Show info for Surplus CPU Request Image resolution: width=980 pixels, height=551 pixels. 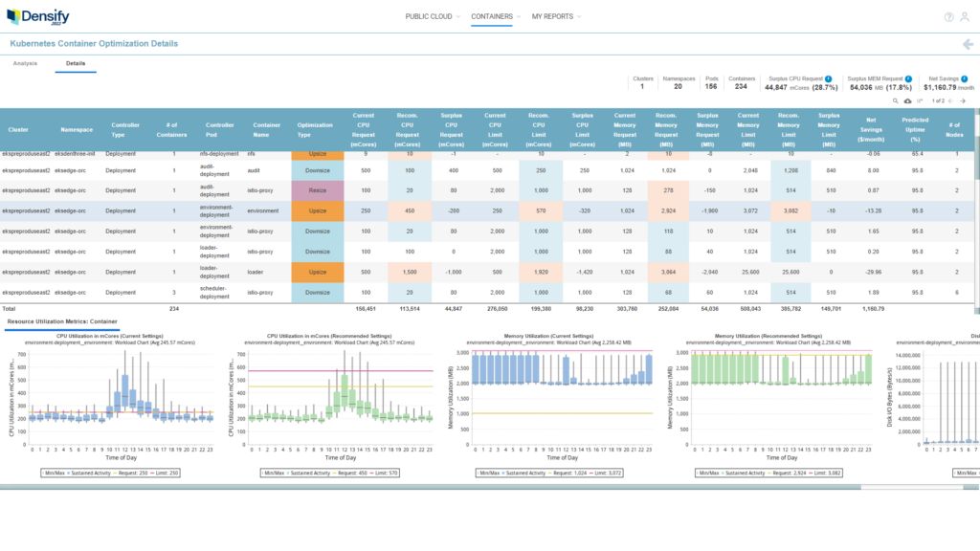[828, 78]
